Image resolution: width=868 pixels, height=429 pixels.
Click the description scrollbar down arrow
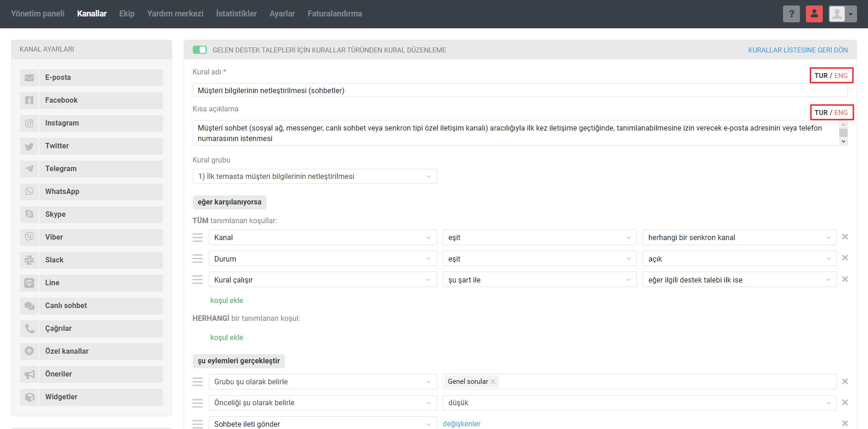click(x=844, y=141)
